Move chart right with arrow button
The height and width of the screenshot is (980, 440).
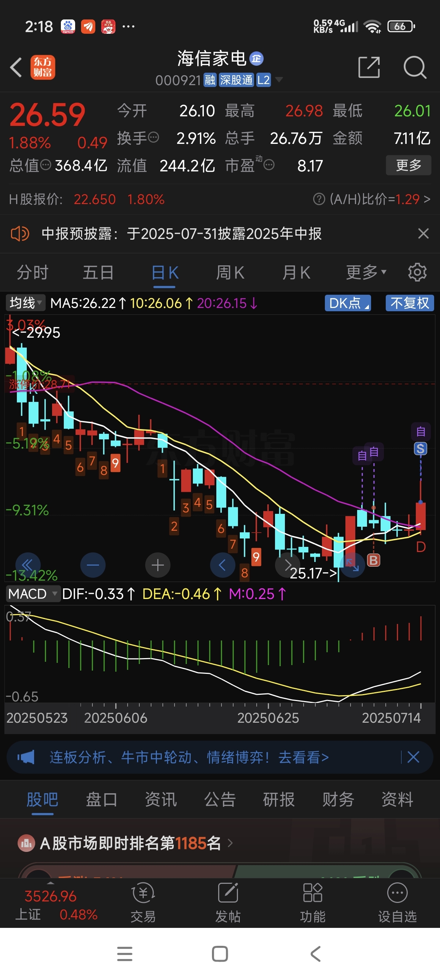click(x=287, y=565)
